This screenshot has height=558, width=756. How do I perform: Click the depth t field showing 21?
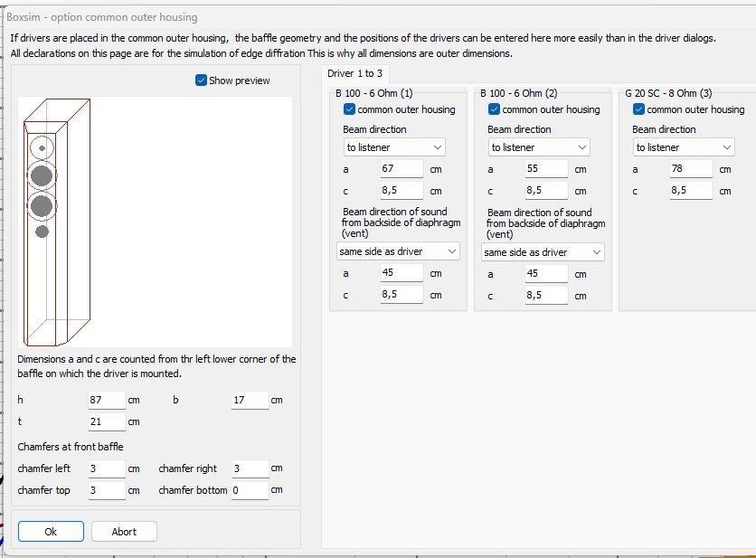[x=107, y=422]
